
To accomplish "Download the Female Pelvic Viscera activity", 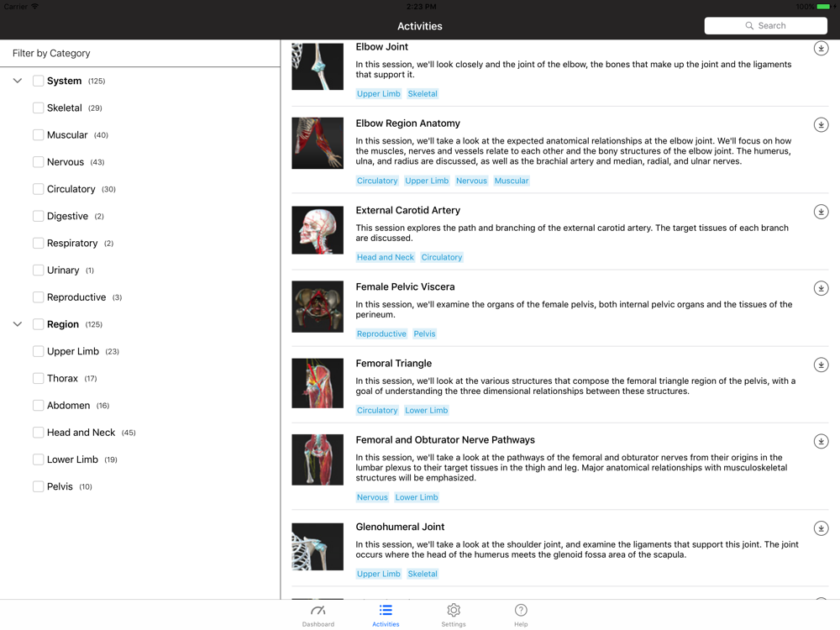I will coord(821,288).
